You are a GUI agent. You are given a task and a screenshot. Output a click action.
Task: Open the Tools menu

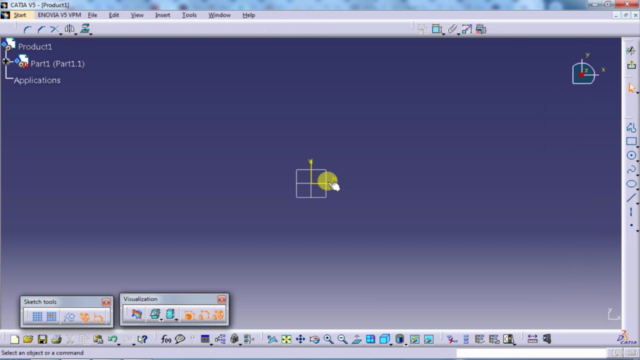click(189, 15)
